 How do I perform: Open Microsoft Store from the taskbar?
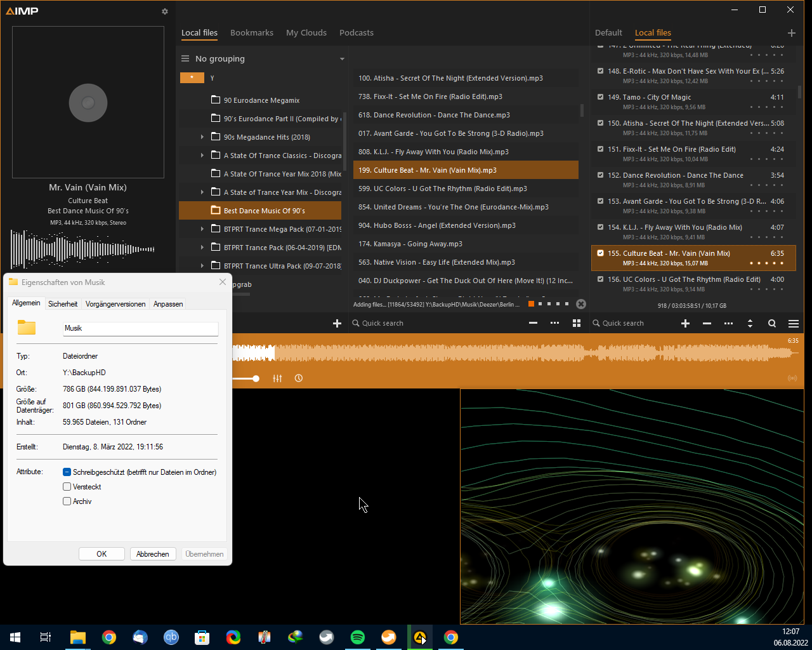pyautogui.click(x=202, y=637)
